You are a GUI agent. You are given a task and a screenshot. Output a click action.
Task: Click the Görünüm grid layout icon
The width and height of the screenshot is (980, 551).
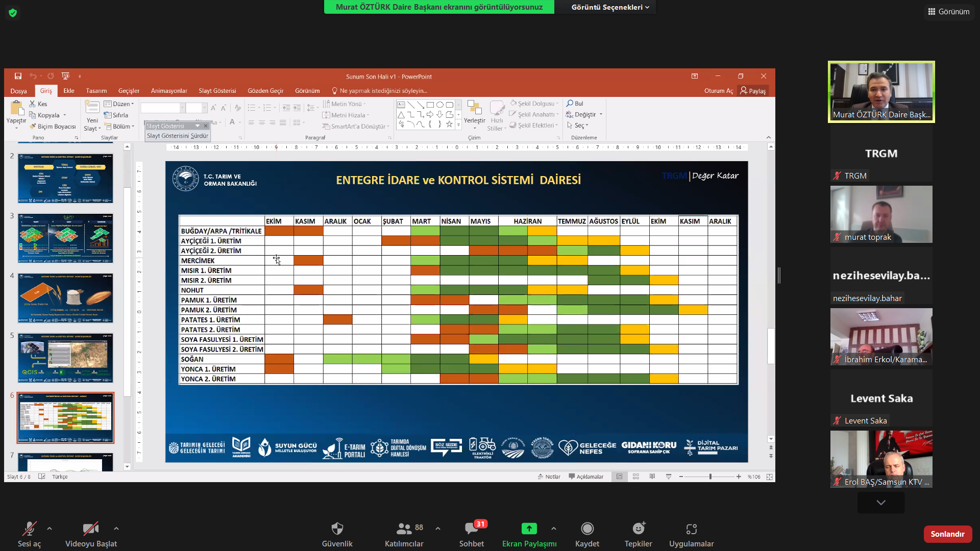932,11
